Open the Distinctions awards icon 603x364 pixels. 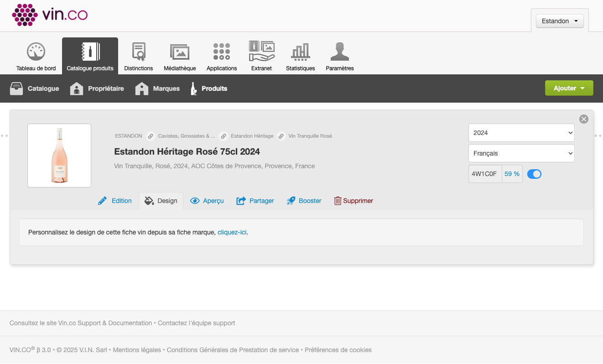(139, 52)
